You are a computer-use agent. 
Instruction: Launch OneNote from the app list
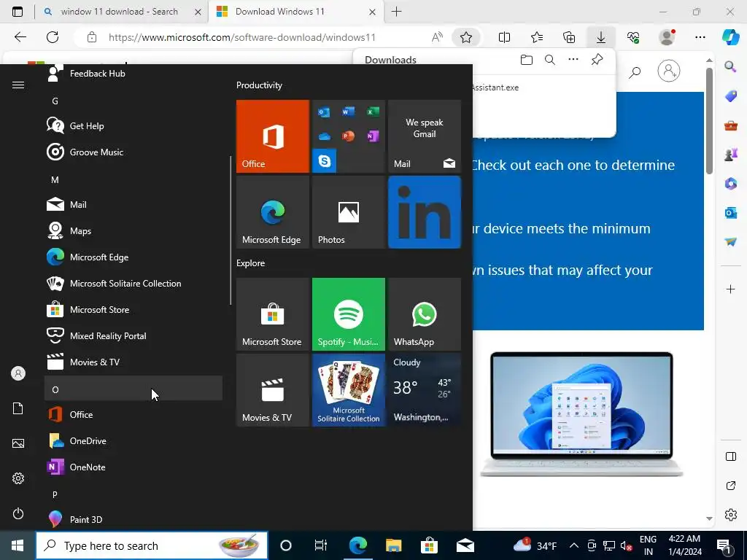[133, 467]
